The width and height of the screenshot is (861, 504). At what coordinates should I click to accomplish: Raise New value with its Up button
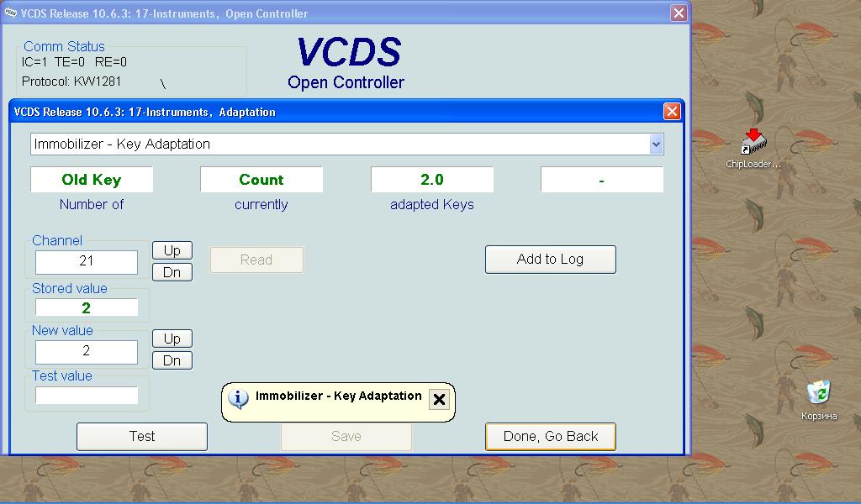(172, 339)
